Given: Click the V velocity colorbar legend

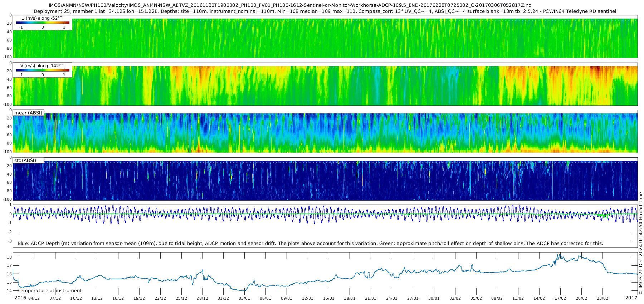Looking at the screenshot, I should click(x=42, y=70).
